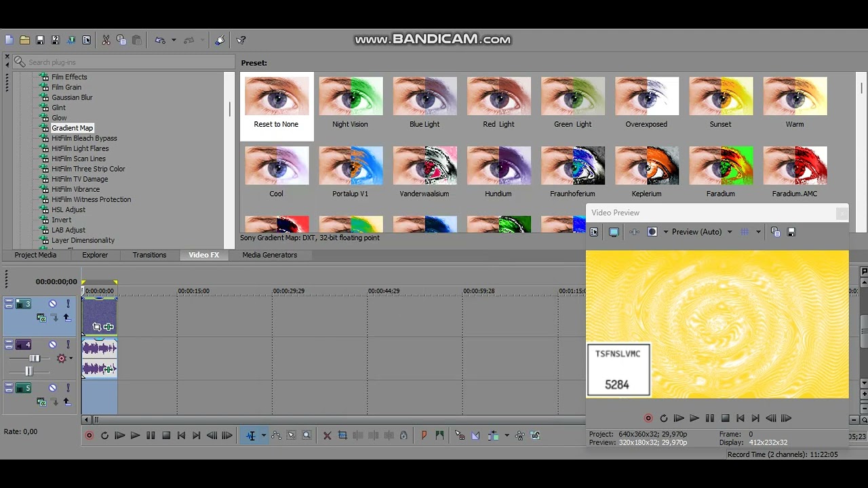Toggle Loop Playback on the timeline transport
Viewport: 868px width, 488px height.
coord(104,436)
